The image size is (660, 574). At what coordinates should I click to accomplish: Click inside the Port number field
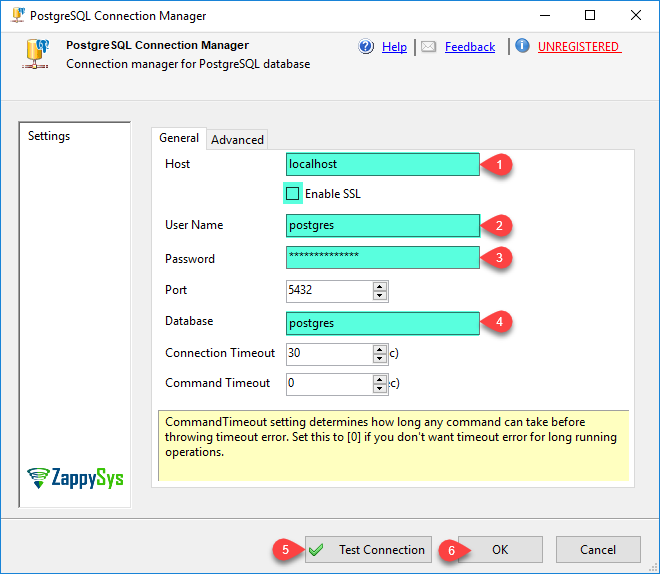tap(329, 291)
